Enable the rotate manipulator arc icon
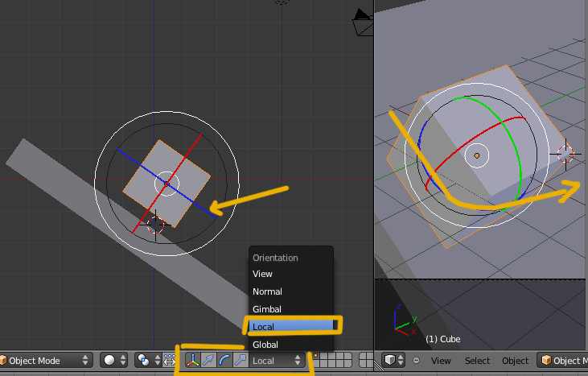This screenshot has height=376, width=588. coord(224,360)
